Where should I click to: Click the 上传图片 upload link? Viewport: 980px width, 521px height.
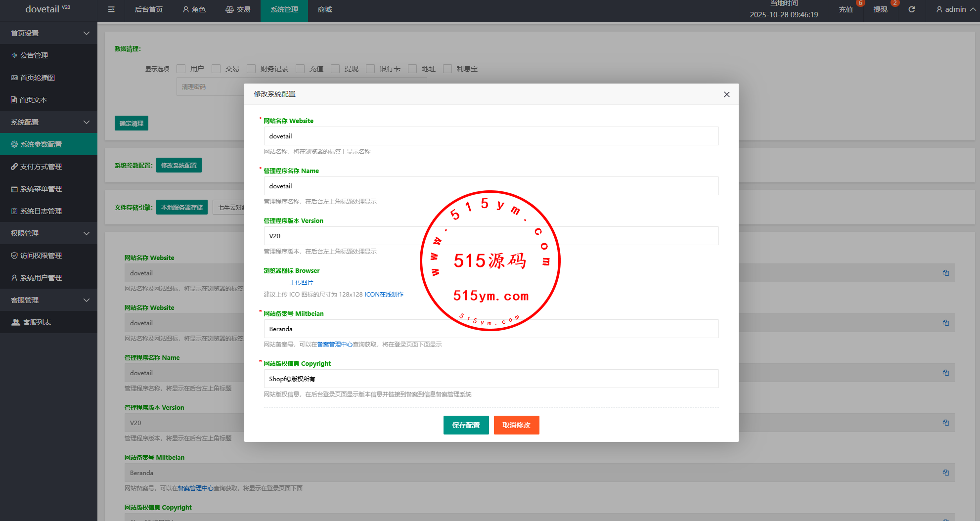pyautogui.click(x=301, y=283)
